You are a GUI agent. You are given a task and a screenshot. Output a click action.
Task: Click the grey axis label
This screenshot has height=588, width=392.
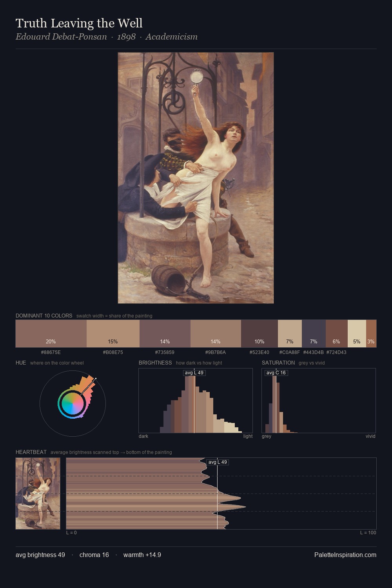(x=267, y=436)
